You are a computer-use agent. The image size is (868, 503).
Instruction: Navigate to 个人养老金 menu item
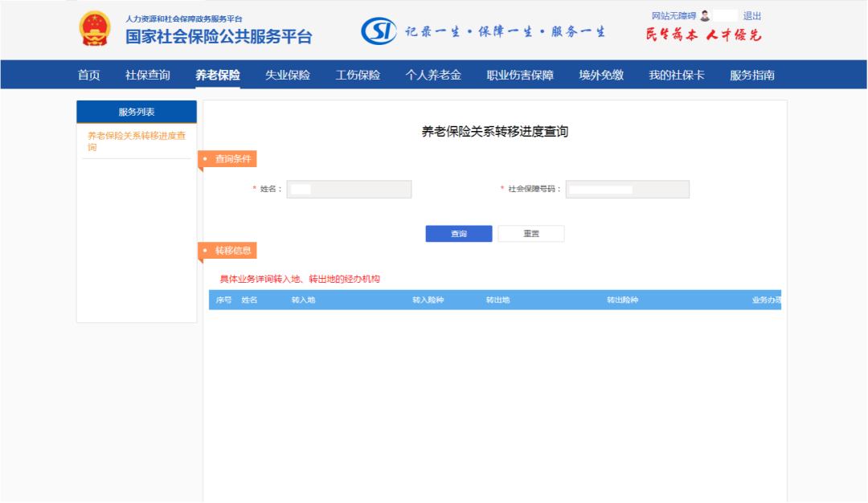(430, 75)
